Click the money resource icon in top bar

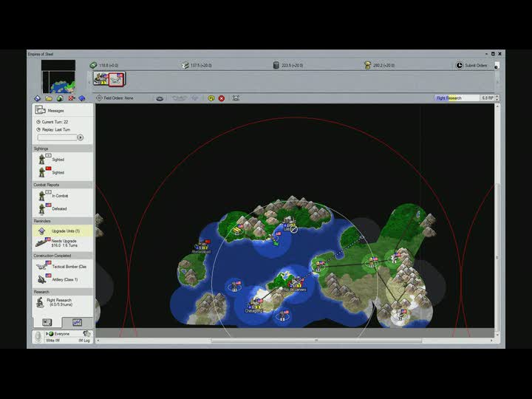pyautogui.click(x=93, y=65)
